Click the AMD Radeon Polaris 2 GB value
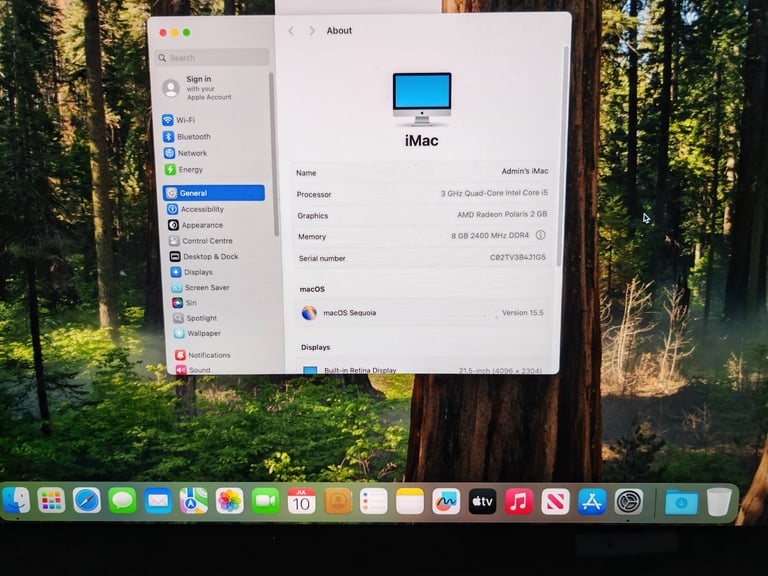Viewport: 768px width, 576px height. [502, 214]
